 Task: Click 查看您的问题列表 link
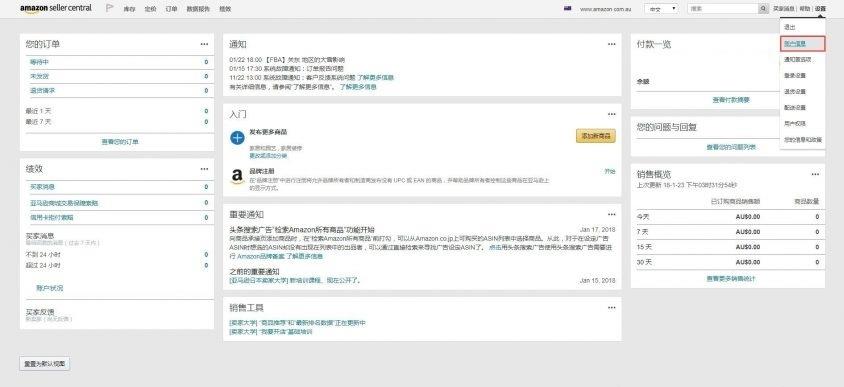[730, 147]
